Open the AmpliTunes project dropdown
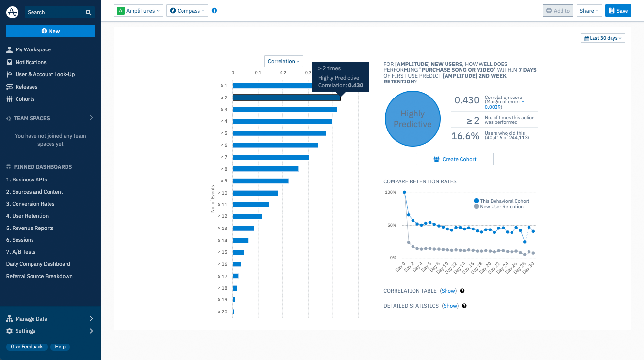This screenshot has width=644, height=360. point(138,11)
